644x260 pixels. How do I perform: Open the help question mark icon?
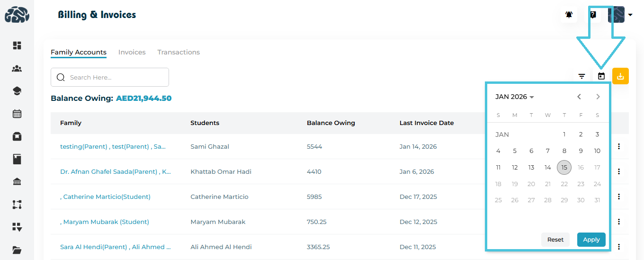[x=593, y=15]
